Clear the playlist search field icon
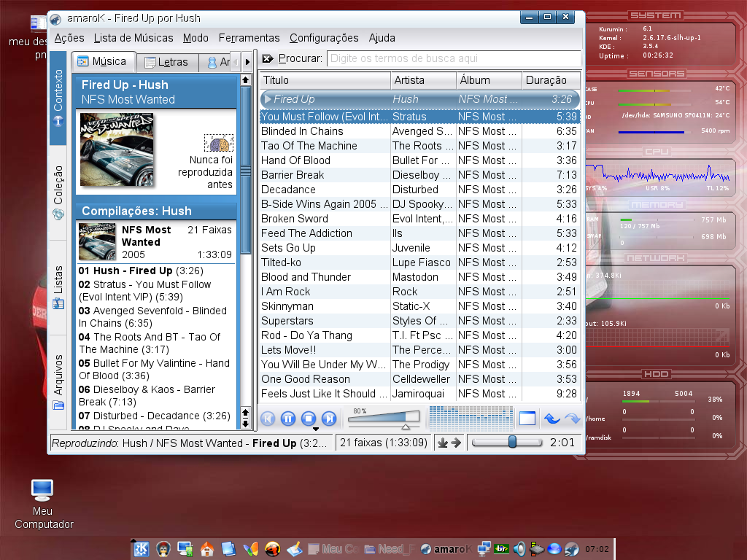Screen dimensions: 747x560 (x=268, y=58)
